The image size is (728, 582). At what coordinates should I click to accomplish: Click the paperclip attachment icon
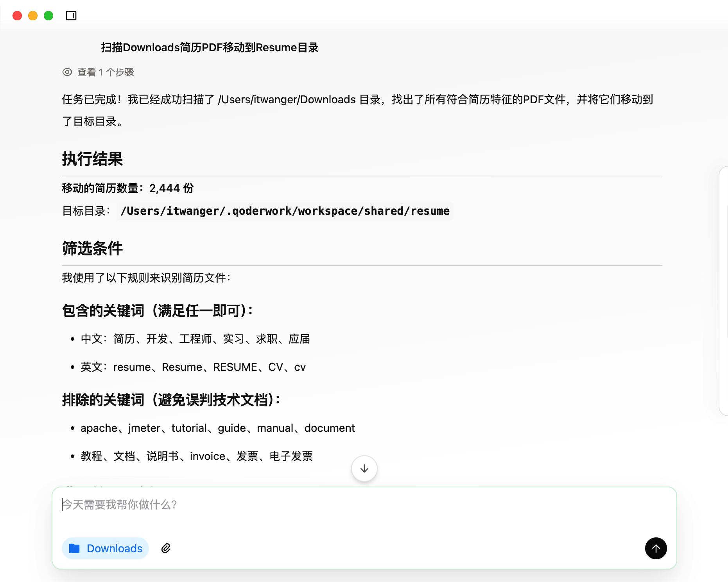tap(166, 548)
